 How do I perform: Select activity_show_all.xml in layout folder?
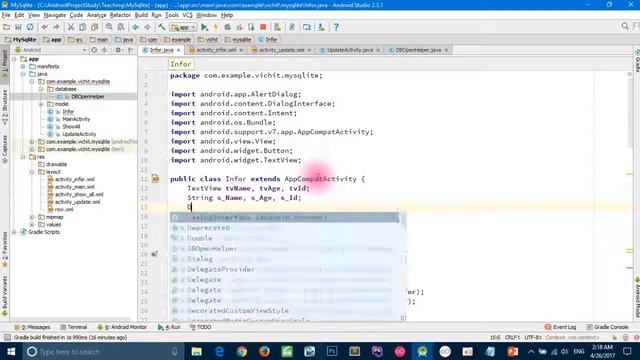tap(79, 194)
